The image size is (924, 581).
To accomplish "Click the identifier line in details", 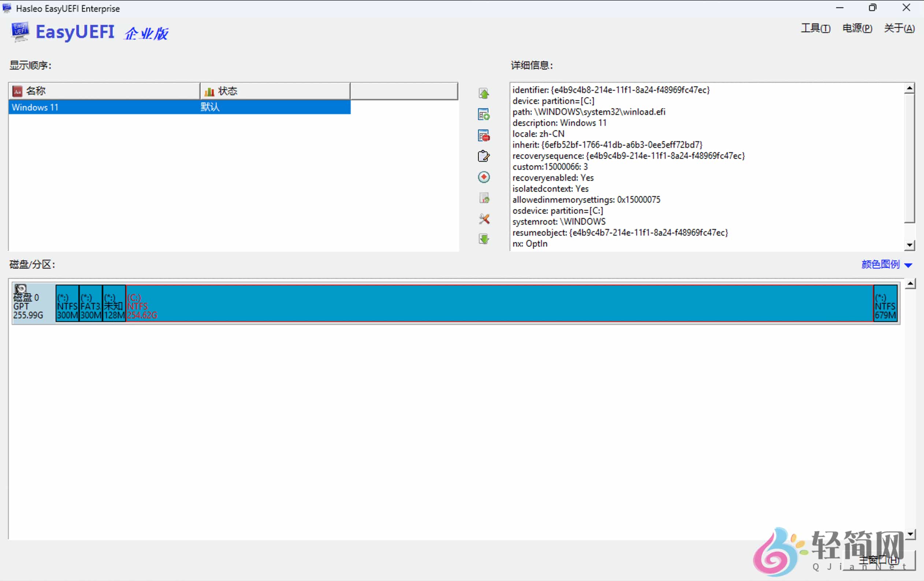I will [611, 90].
